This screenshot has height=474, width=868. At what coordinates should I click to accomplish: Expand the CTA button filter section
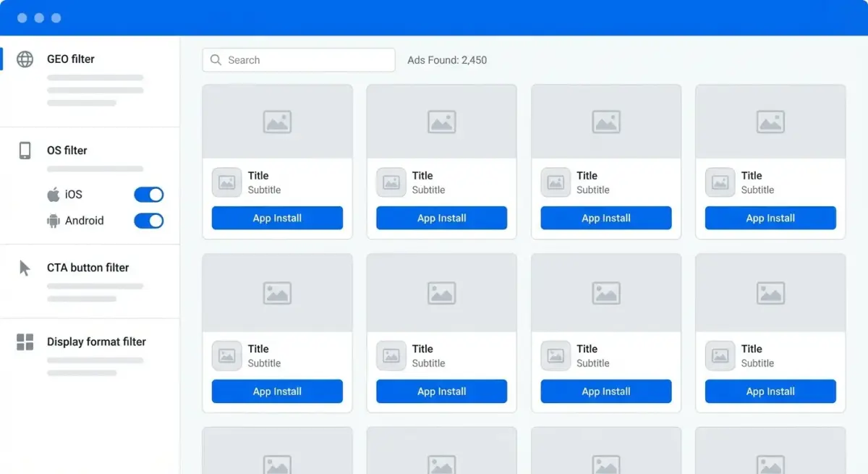pos(88,268)
